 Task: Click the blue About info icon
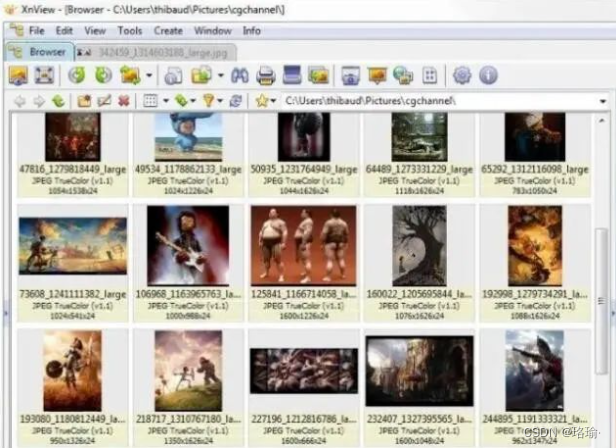click(x=488, y=75)
